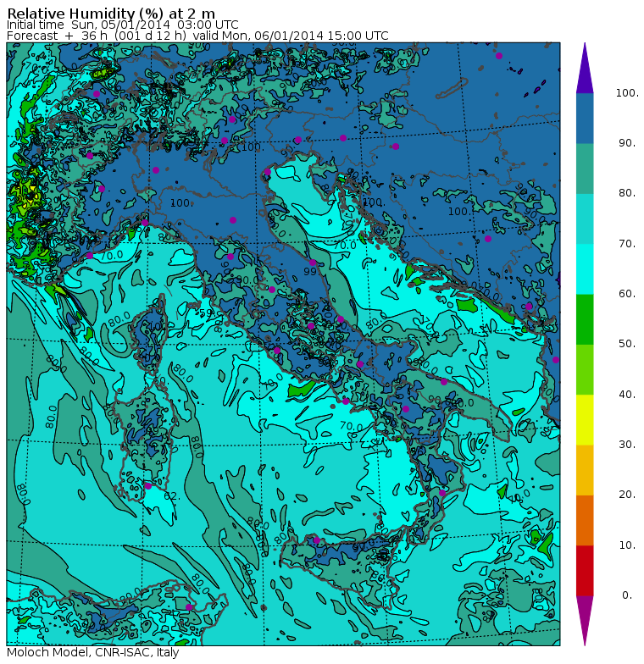Click the '40.' colorbar scale label
Viewport: 644px width, 664px height.
coord(627,395)
